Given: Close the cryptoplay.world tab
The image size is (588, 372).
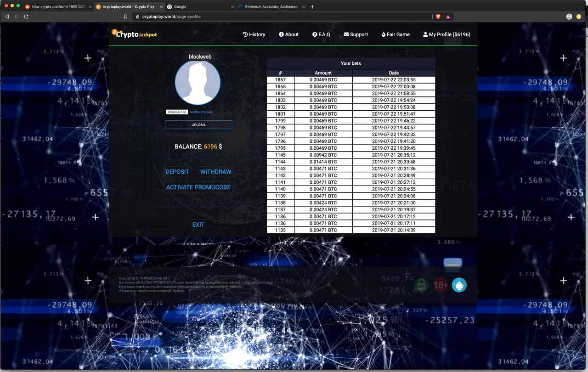Looking at the screenshot, I should tap(161, 7).
